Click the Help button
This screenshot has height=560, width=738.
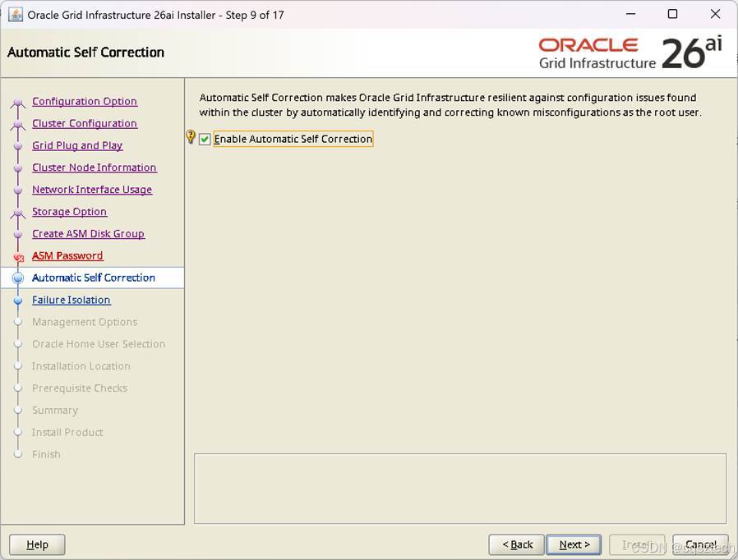pos(37,544)
